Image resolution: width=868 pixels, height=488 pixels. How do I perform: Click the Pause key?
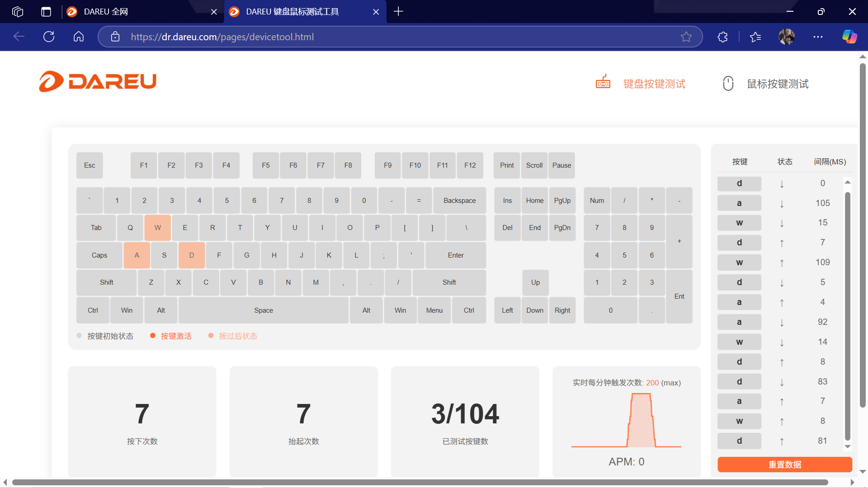[562, 165]
